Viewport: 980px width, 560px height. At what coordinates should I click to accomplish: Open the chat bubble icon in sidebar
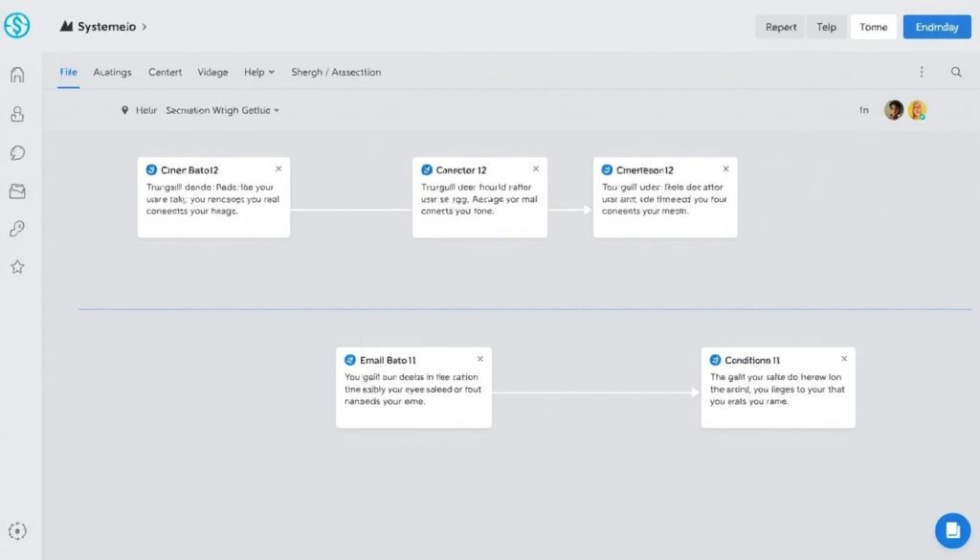coord(17,152)
